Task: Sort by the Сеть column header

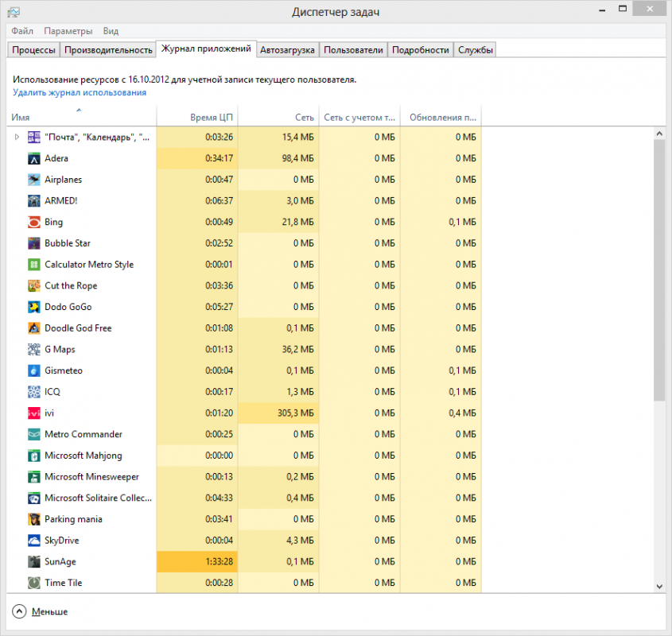Action: pyautogui.click(x=278, y=117)
